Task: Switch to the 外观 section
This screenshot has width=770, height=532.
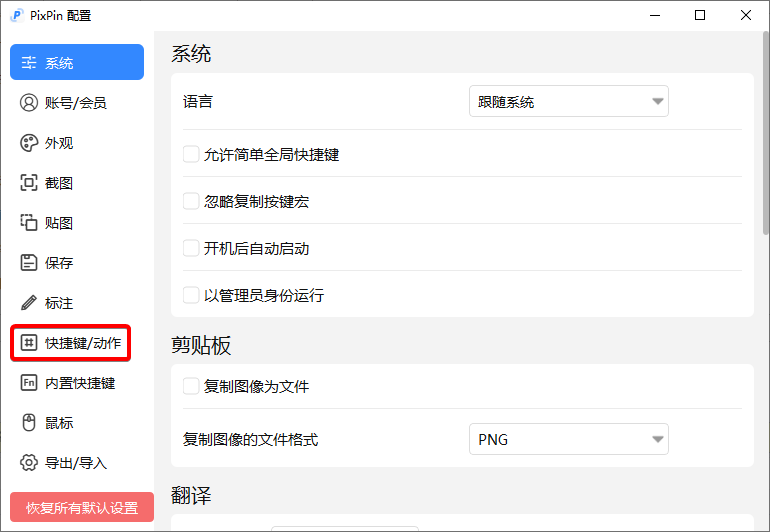Action: (77, 143)
